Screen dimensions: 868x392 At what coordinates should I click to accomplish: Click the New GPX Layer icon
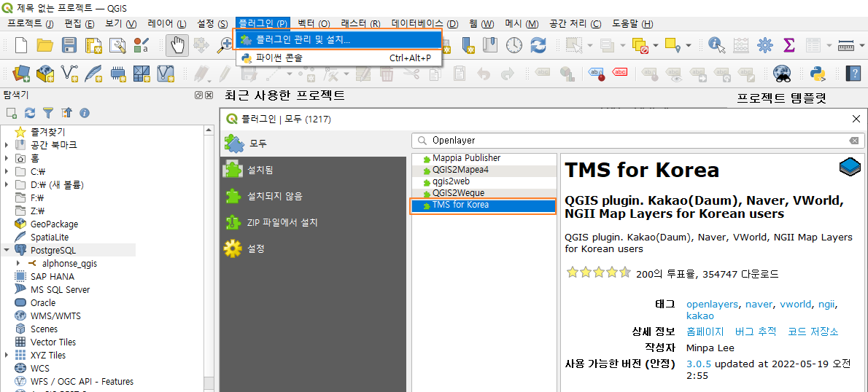(166, 73)
